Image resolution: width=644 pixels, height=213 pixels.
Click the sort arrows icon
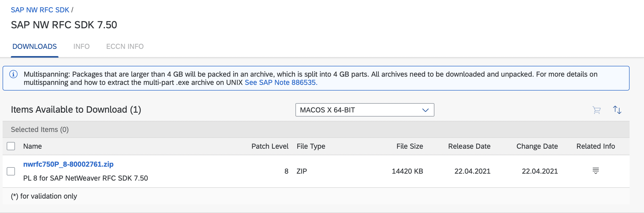point(617,110)
